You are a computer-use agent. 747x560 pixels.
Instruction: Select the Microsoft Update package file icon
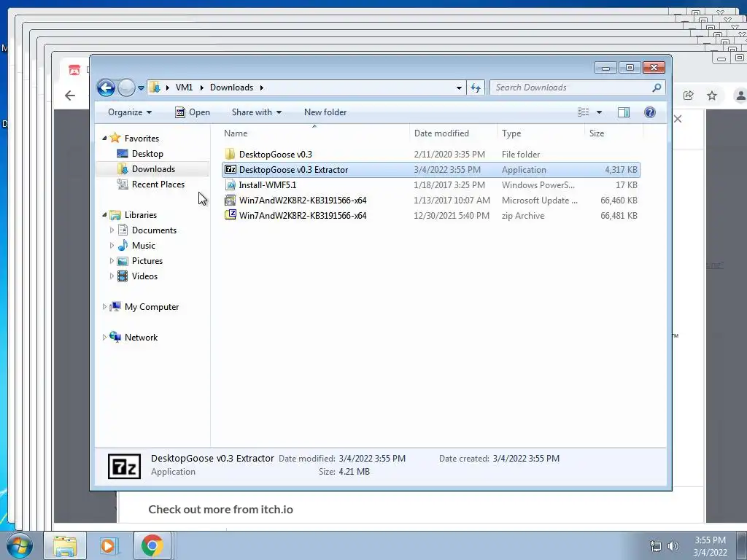tap(230, 200)
